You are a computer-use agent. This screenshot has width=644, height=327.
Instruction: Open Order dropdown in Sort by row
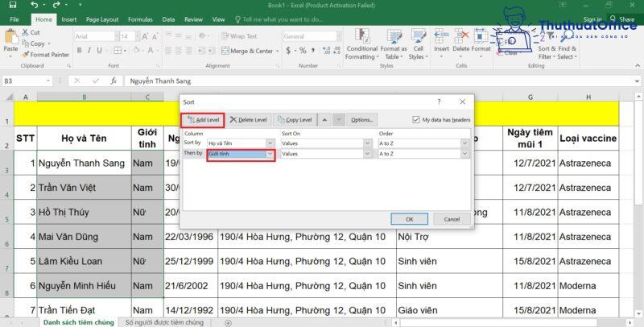click(465, 143)
